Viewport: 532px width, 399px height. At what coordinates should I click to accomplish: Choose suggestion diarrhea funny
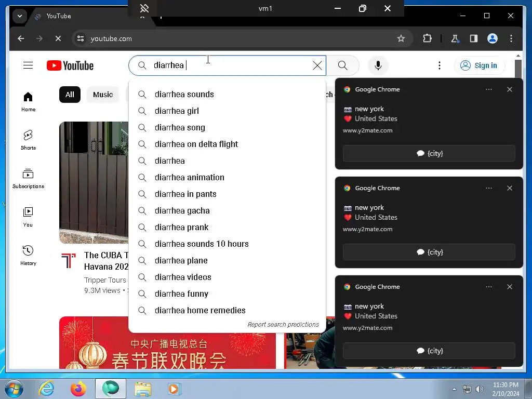click(228, 294)
